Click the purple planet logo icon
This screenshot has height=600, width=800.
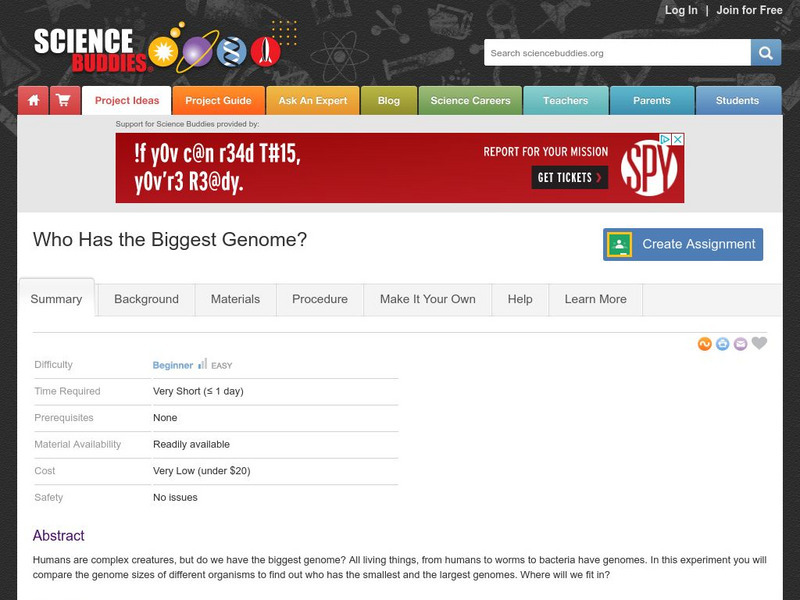[197, 52]
